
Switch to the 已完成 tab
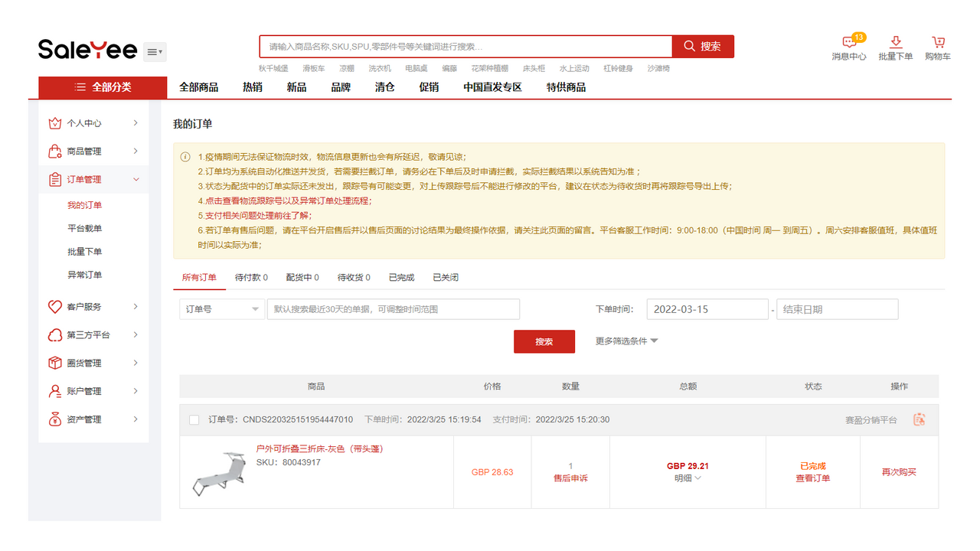pyautogui.click(x=401, y=278)
